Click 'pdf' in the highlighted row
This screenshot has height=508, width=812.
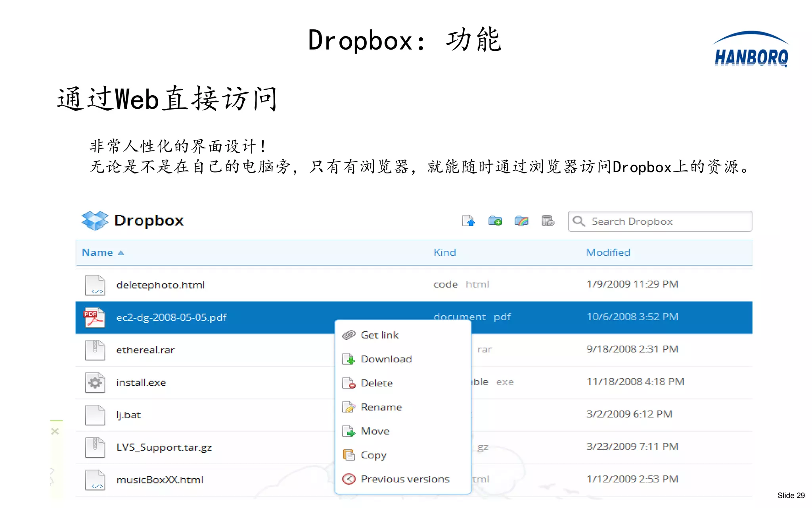pos(502,317)
